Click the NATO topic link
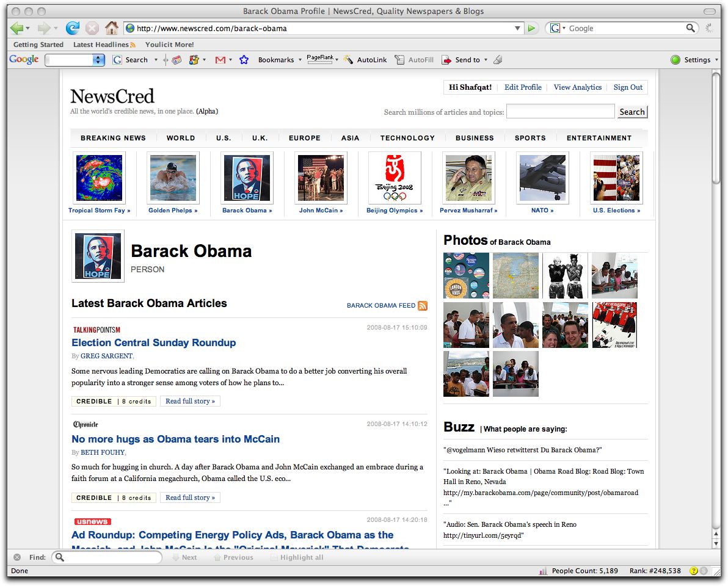 [542, 210]
